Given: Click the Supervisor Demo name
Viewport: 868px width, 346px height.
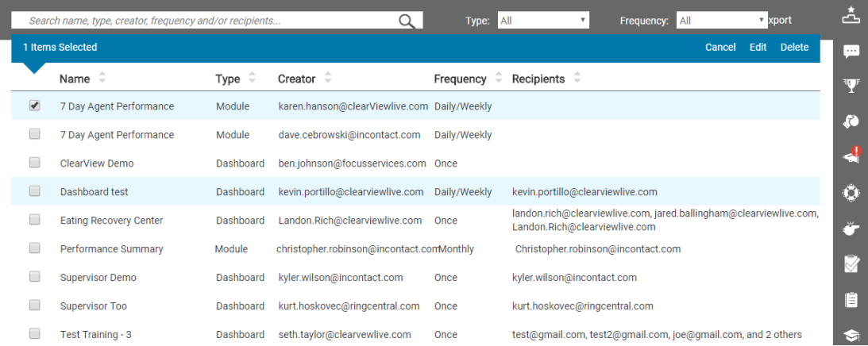Looking at the screenshot, I should click(98, 277).
